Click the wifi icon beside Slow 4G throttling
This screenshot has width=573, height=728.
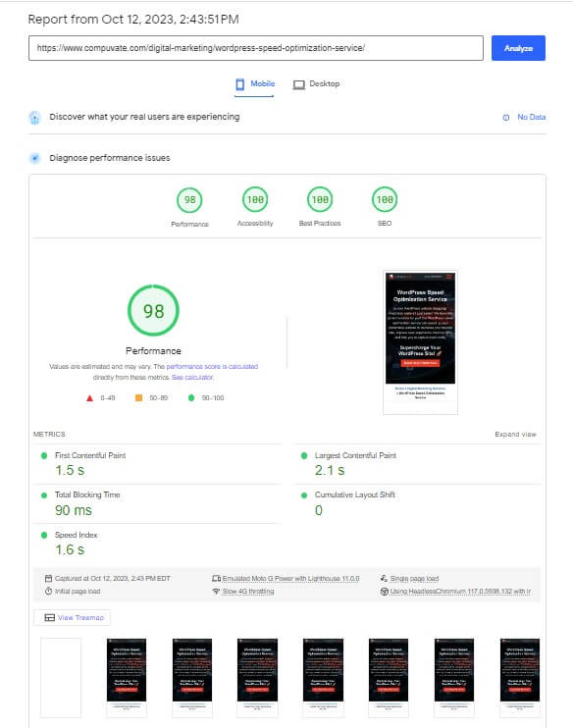point(216,591)
